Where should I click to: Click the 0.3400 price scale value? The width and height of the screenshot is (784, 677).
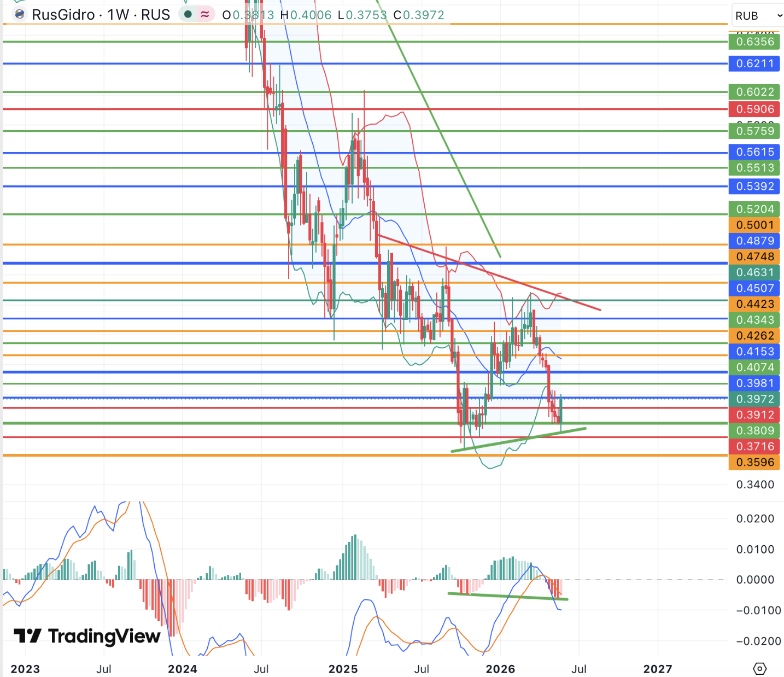click(755, 485)
